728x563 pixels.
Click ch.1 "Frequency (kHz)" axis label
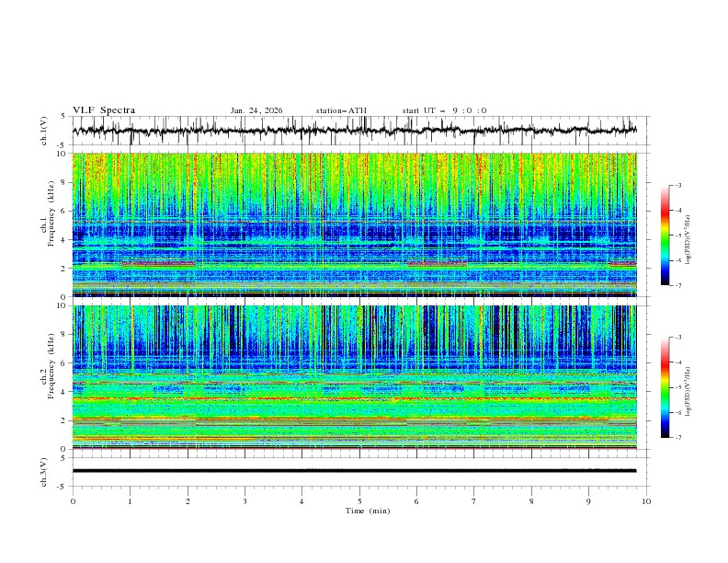coord(51,213)
